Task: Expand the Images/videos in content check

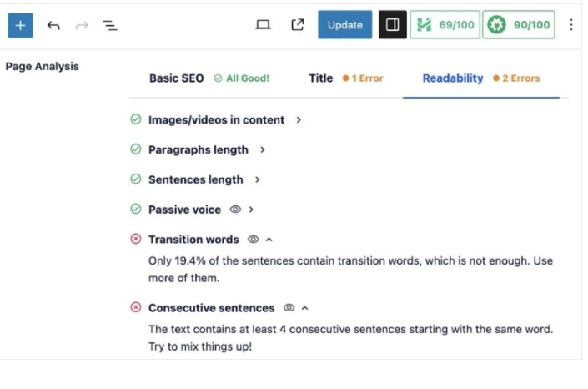Action: pos(299,120)
